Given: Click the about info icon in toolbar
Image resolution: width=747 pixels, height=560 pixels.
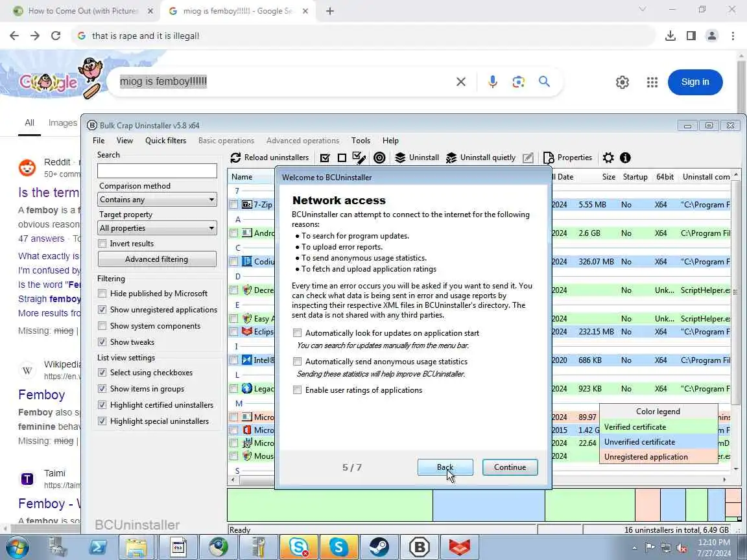Looking at the screenshot, I should pos(625,157).
